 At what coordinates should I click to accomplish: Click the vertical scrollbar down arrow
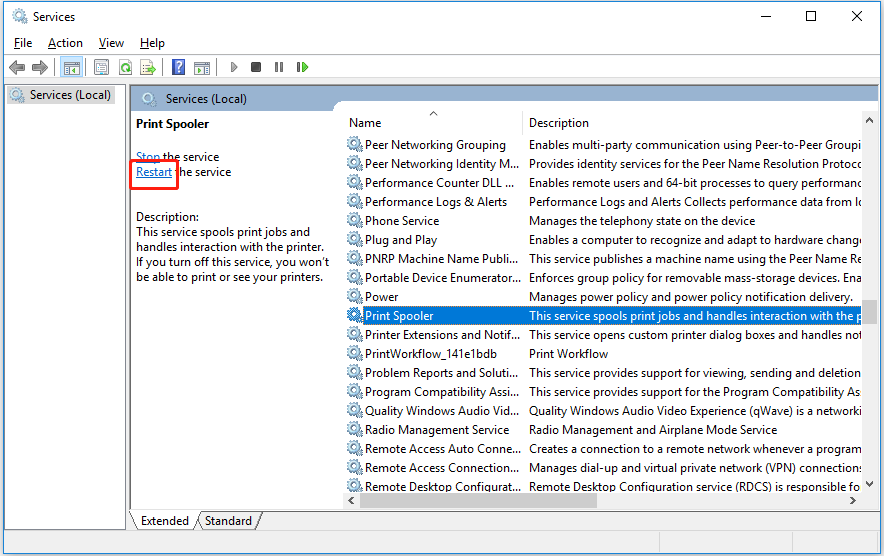[x=869, y=484]
